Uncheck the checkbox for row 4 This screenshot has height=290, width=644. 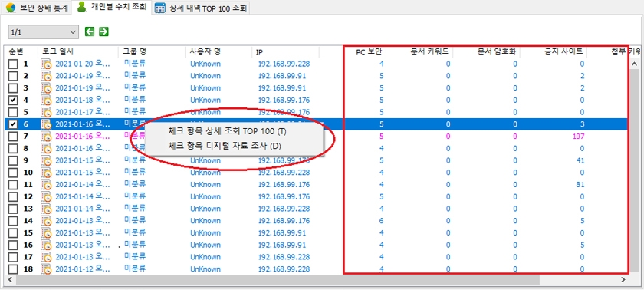pyautogui.click(x=13, y=101)
